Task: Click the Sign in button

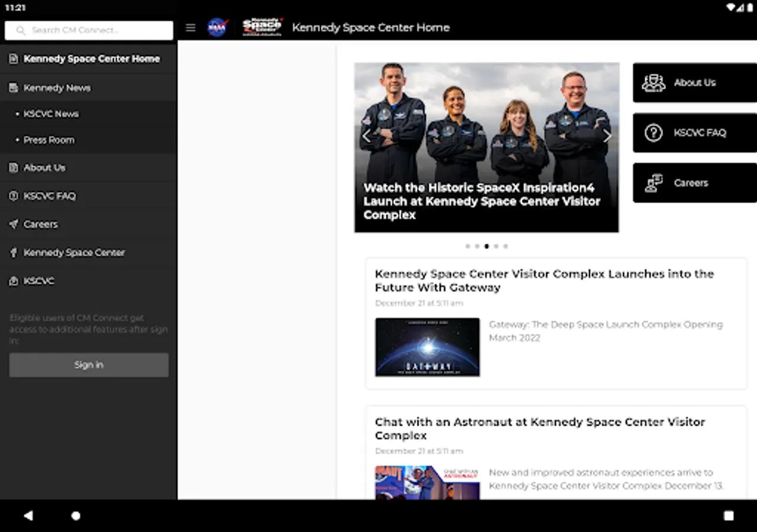Action: (x=89, y=365)
